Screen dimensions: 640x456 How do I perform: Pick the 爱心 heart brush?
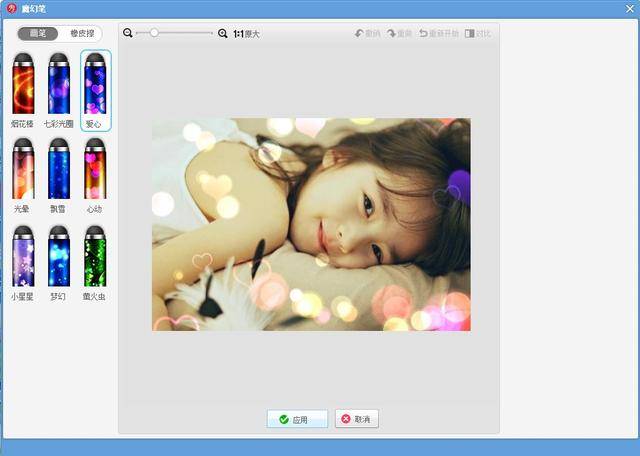[95, 87]
